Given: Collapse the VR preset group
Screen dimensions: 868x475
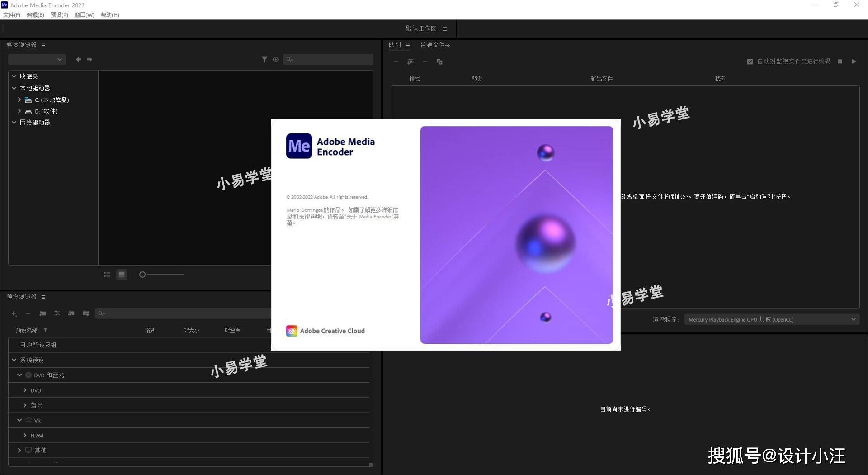Looking at the screenshot, I should 19,420.
